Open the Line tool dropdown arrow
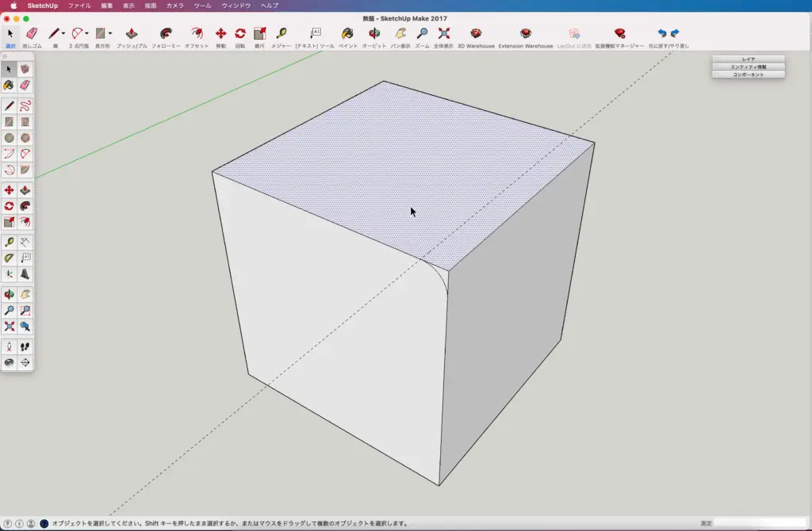 63,33
